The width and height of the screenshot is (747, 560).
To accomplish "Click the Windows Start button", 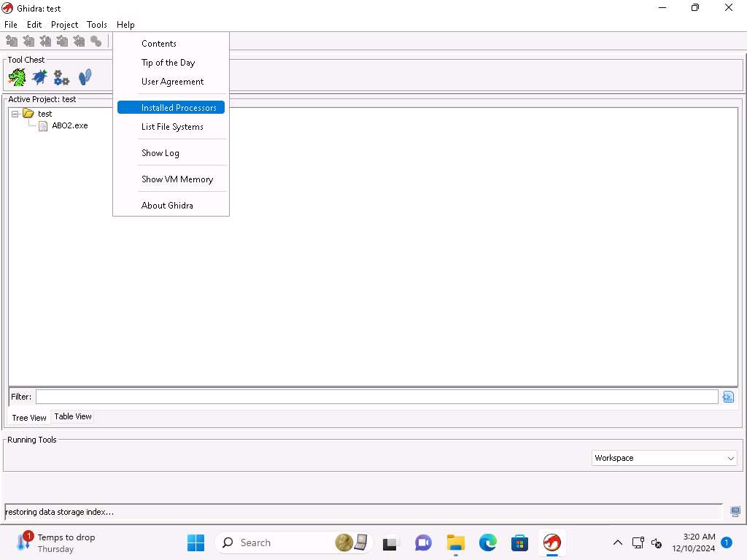I will point(196,542).
